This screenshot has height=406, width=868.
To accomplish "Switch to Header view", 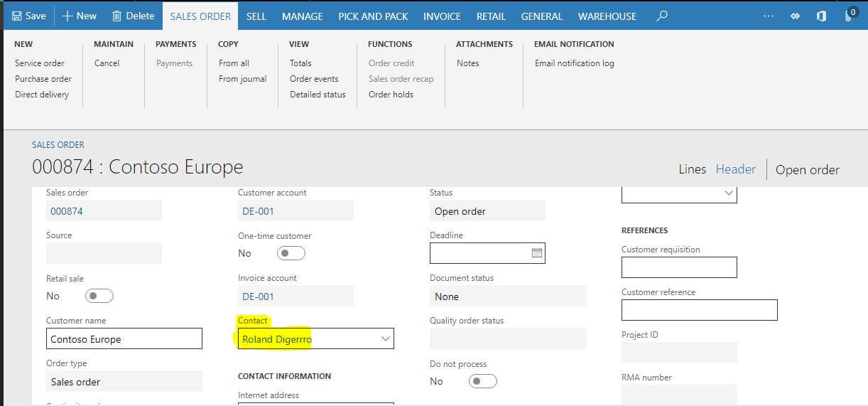I will (736, 169).
